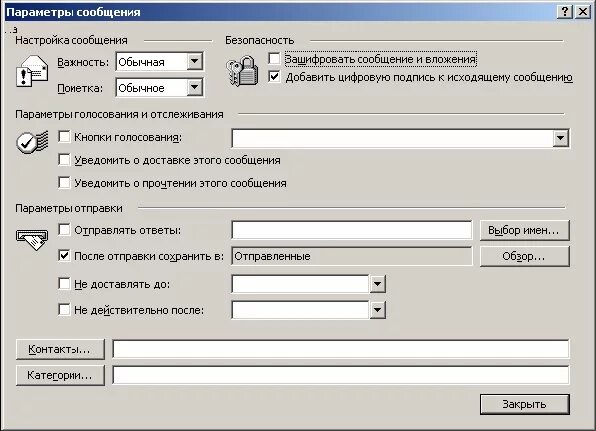Check Уведомить о доставке этого сообщения
Image resolution: width=596 pixels, height=431 pixels.
click(64, 160)
